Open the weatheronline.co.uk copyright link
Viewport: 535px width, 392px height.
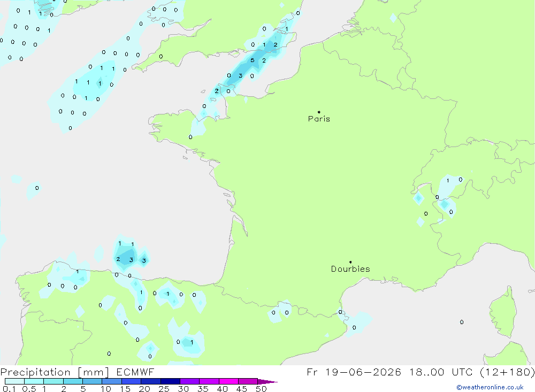490,387
